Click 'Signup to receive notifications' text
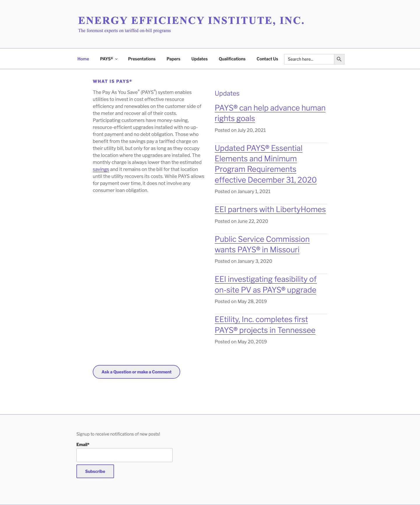 (118, 434)
